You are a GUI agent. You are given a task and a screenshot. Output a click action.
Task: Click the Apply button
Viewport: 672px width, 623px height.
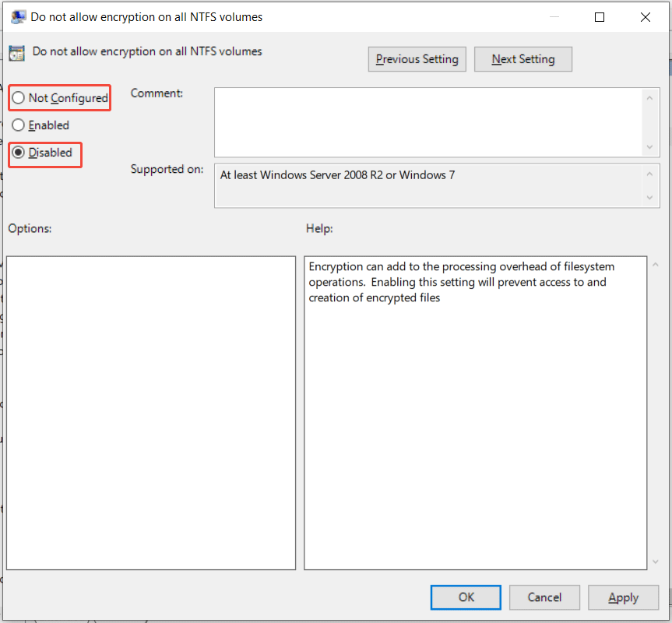[623, 597]
